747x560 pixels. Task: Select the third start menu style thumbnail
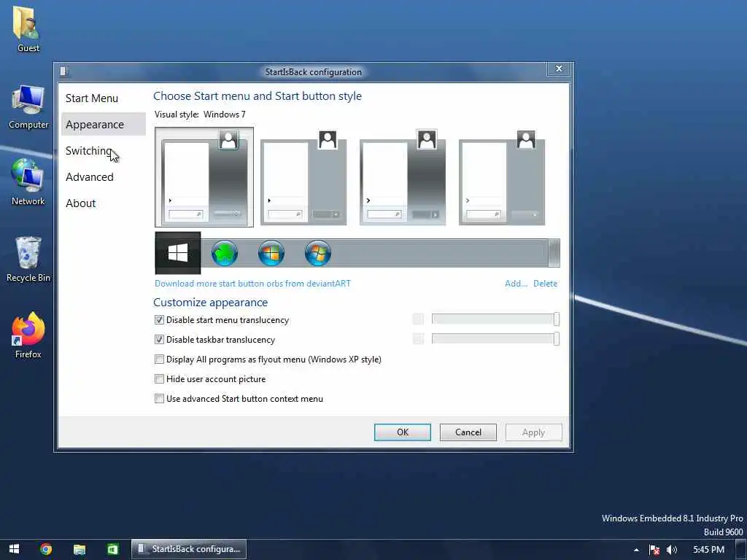pyautogui.click(x=403, y=178)
